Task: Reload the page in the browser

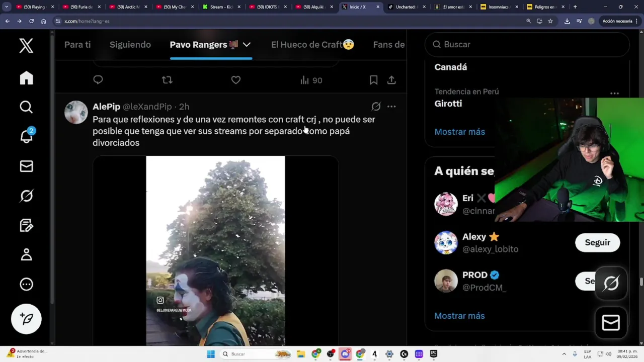Action: click(31, 21)
